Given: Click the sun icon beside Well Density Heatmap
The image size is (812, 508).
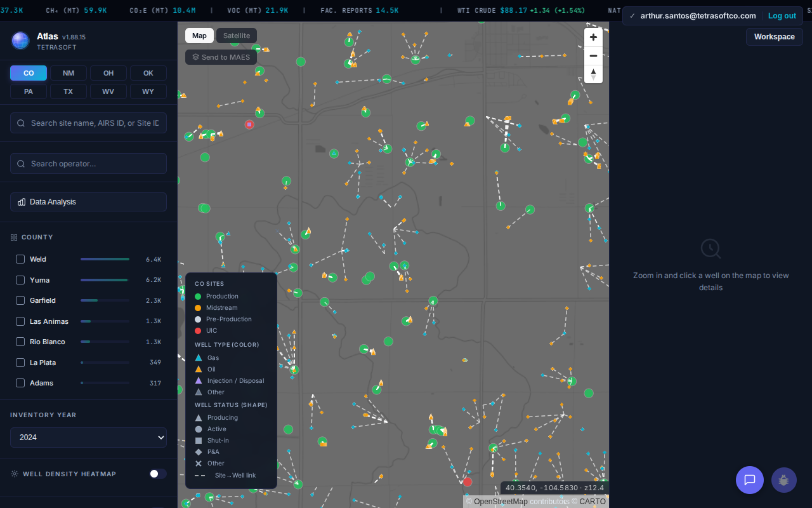Looking at the screenshot, I should [x=14, y=474].
